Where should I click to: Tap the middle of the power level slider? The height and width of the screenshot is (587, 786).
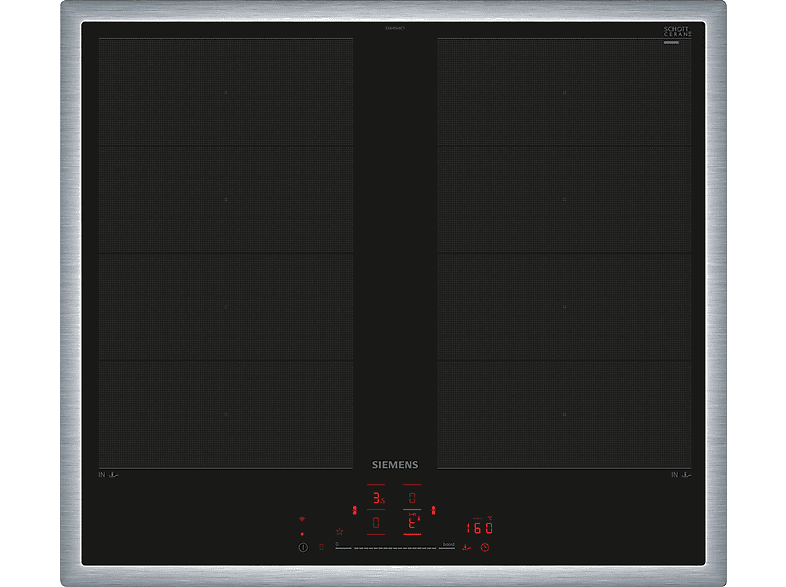click(x=395, y=548)
